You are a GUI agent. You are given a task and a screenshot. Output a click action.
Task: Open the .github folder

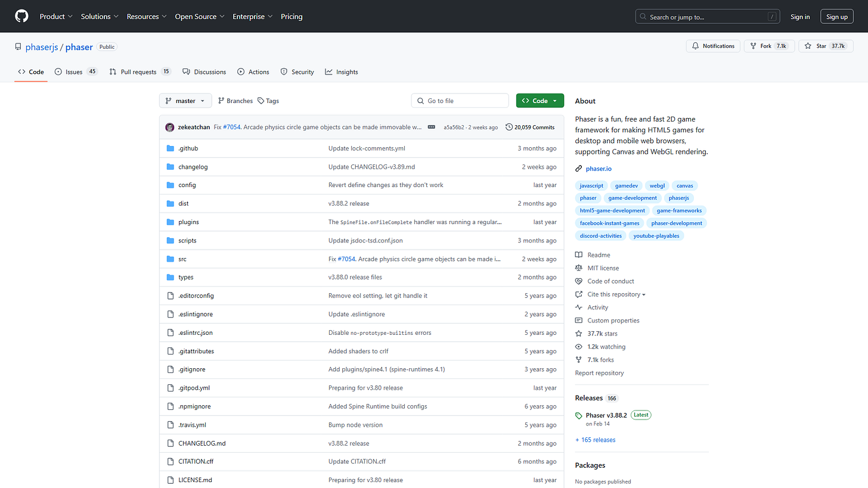click(x=188, y=148)
